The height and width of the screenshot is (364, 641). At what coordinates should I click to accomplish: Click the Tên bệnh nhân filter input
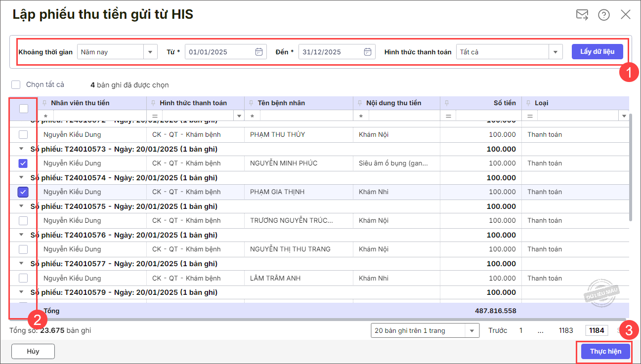click(x=304, y=116)
